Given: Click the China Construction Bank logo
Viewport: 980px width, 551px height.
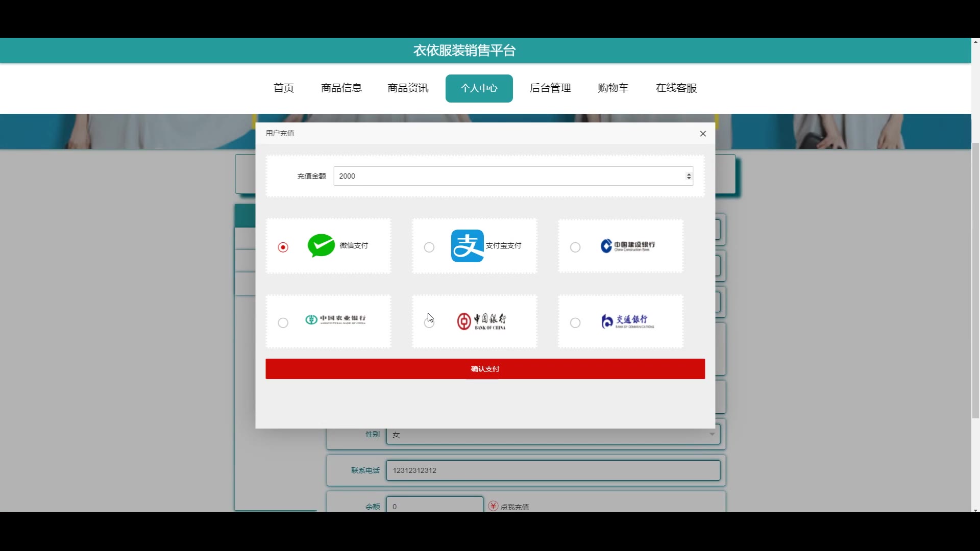Looking at the screenshot, I should point(627,246).
